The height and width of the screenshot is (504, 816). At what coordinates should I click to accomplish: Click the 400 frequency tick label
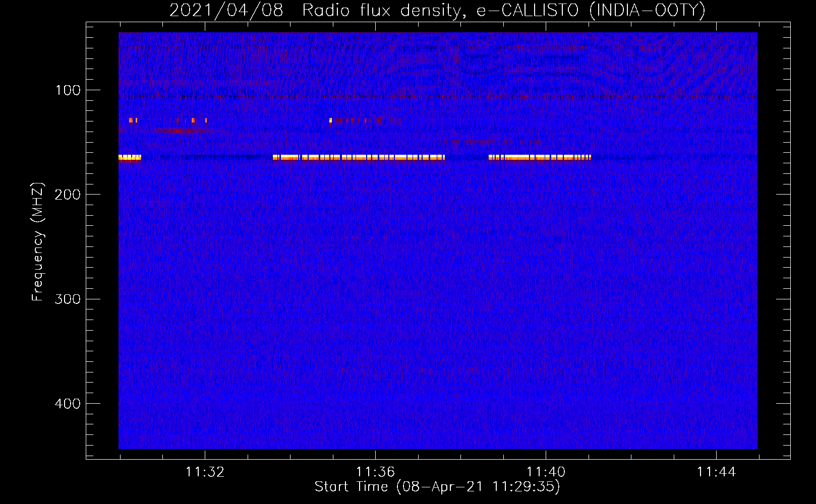[x=68, y=404]
